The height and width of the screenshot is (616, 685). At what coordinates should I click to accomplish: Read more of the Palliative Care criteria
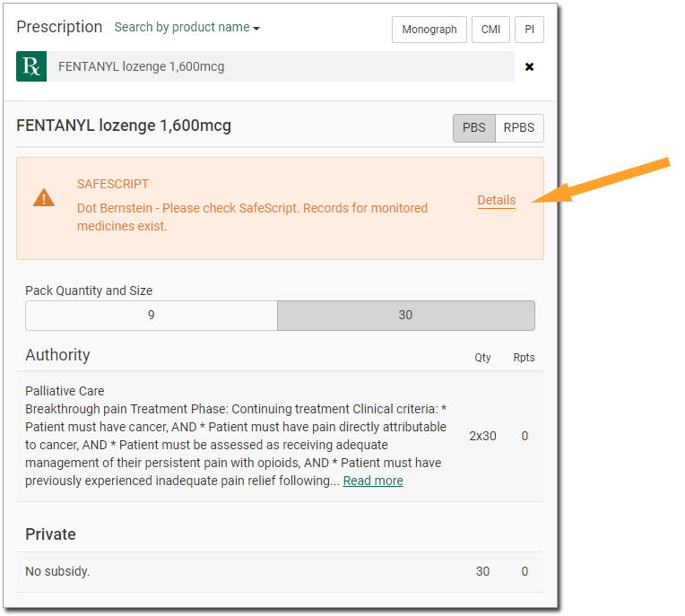(373, 481)
